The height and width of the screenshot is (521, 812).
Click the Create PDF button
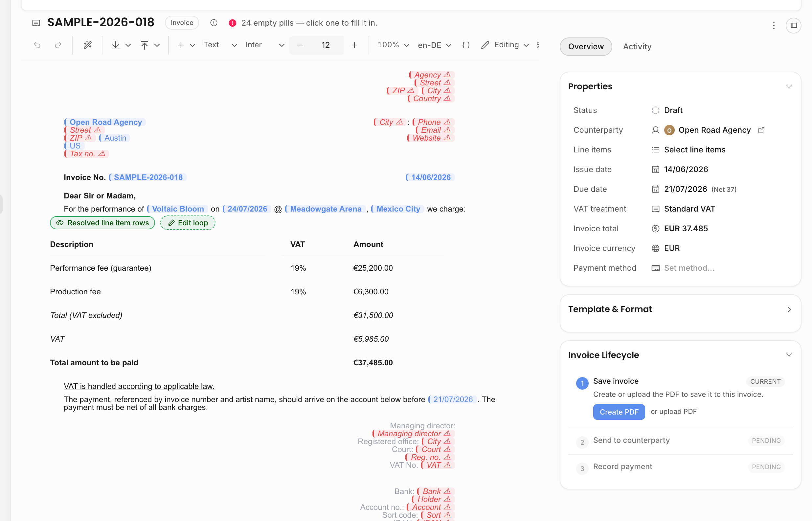[x=619, y=412]
